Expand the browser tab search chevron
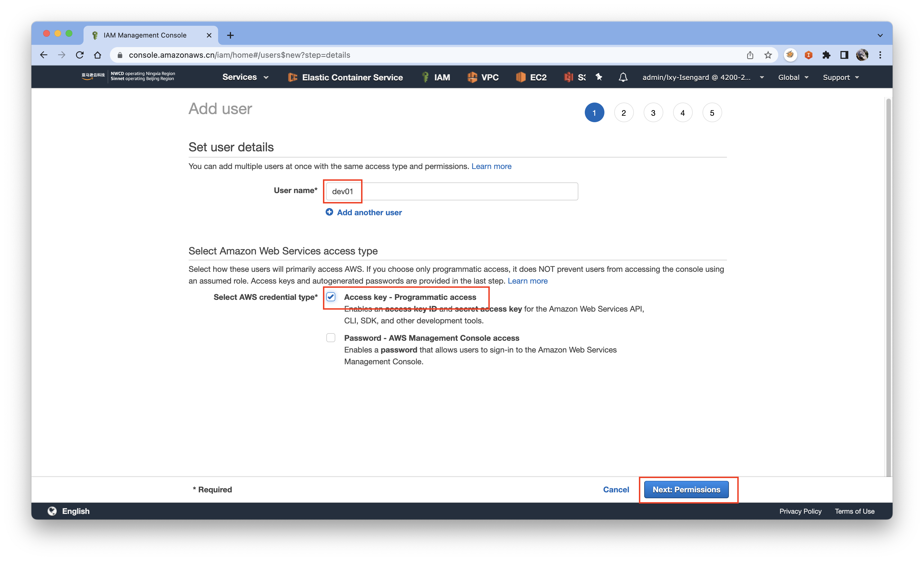This screenshot has width=924, height=561. pyautogui.click(x=880, y=35)
